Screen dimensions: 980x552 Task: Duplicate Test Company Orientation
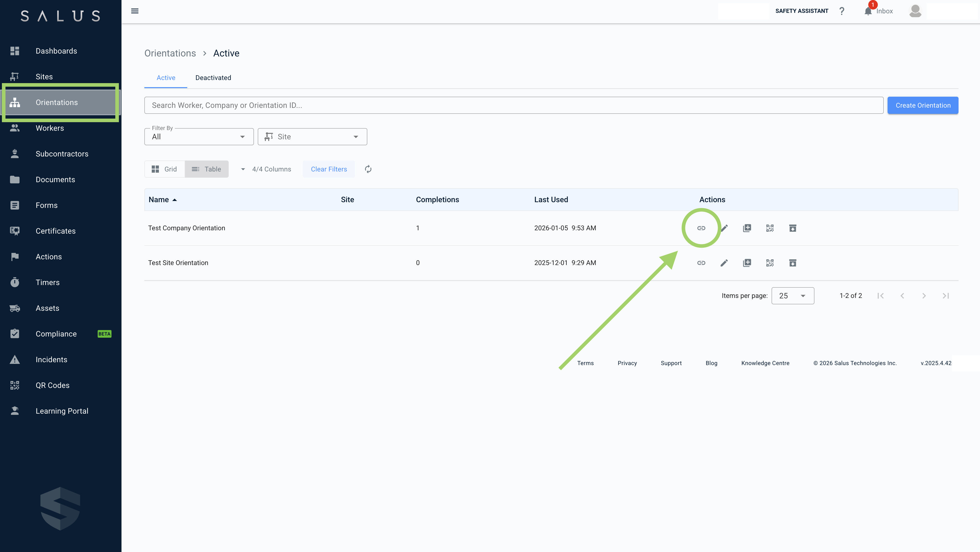[x=747, y=228]
